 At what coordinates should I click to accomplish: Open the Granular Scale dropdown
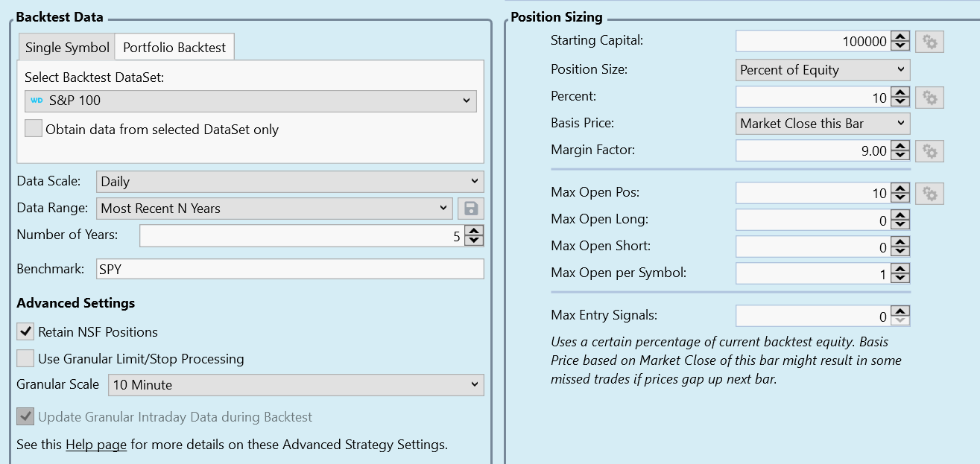[x=295, y=385]
